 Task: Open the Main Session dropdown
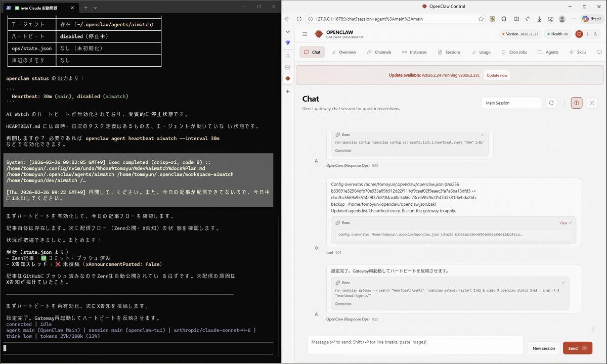tap(511, 103)
